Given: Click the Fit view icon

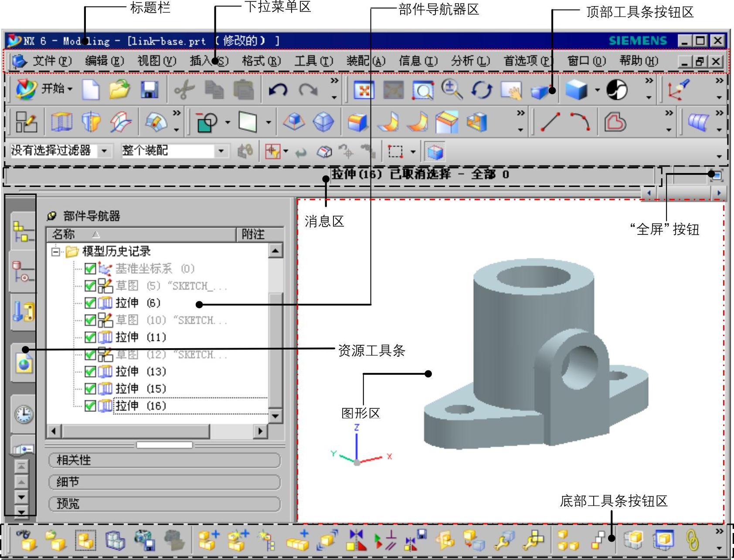Looking at the screenshot, I should 364,90.
